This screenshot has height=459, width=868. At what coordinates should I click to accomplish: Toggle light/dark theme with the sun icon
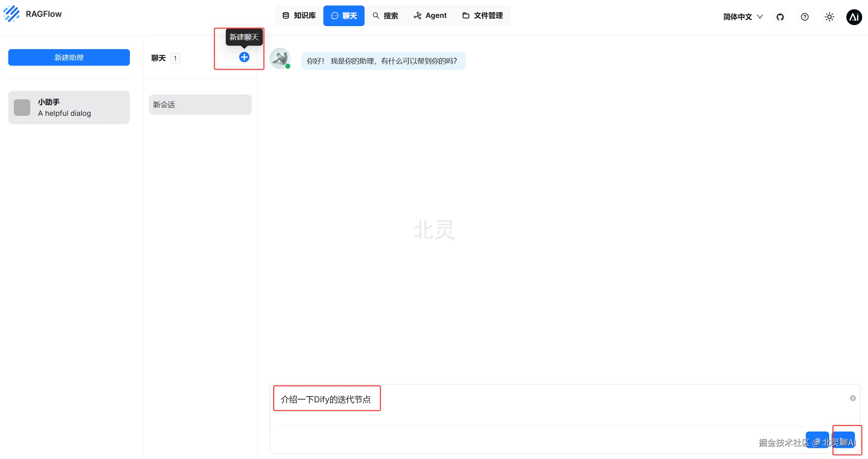[x=829, y=16]
